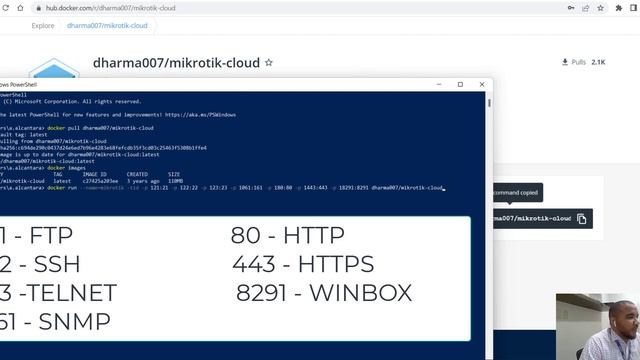Click the 2.1K pulls count
Screen dimensions: 640x360
pyautogui.click(x=598, y=62)
